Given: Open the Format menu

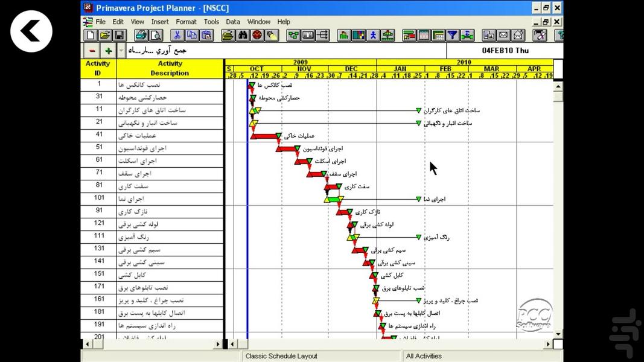Looking at the screenshot, I should (x=186, y=22).
